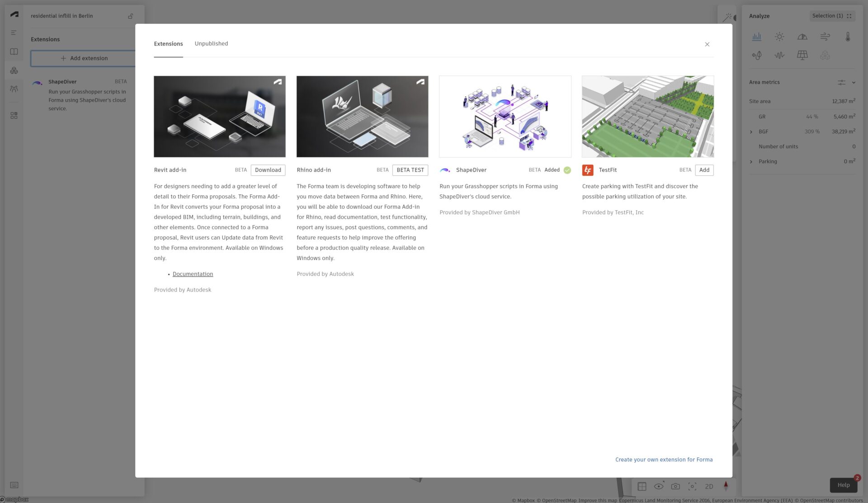This screenshot has height=503, width=868.
Task: Open the grid boards icon in sidebar
Action: 14,116
